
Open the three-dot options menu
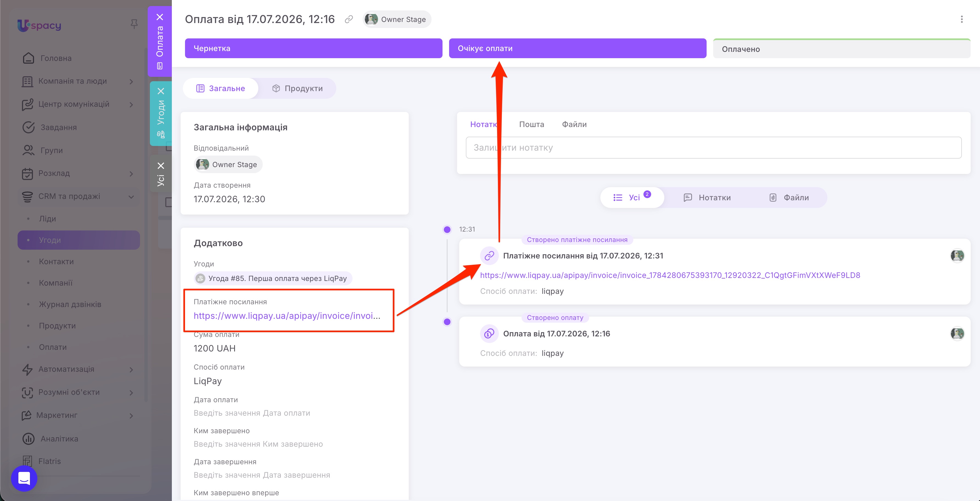[961, 19]
